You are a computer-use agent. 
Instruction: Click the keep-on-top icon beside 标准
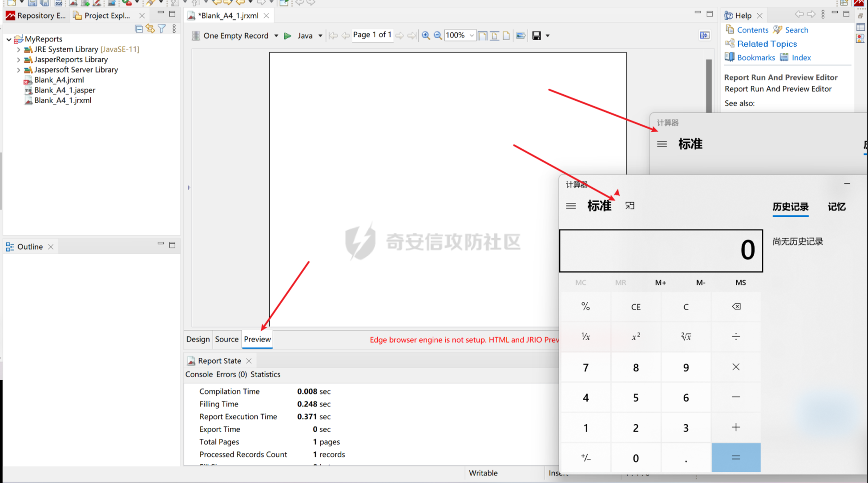click(630, 206)
